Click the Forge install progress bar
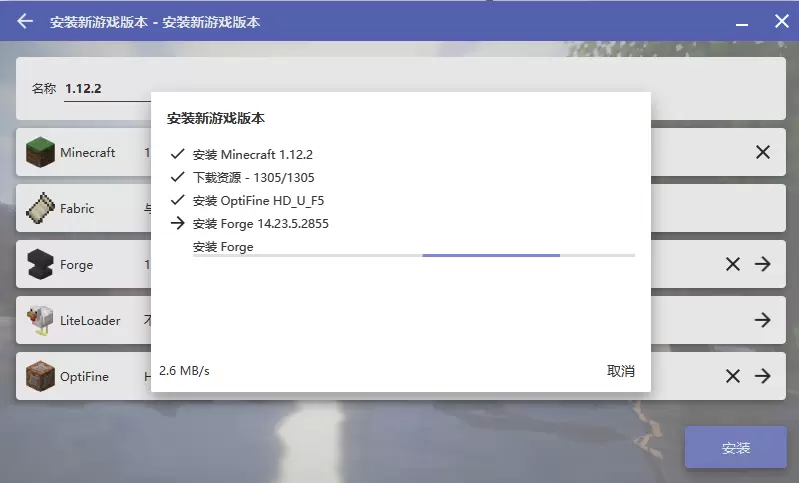This screenshot has width=799, height=483. pyautogui.click(x=413, y=255)
